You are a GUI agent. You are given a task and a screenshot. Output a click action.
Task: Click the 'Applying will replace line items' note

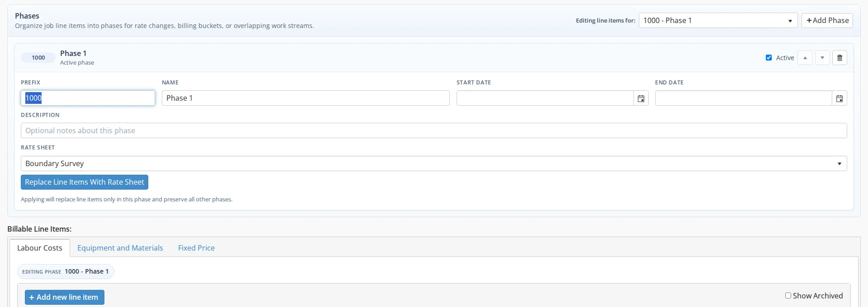(x=127, y=199)
